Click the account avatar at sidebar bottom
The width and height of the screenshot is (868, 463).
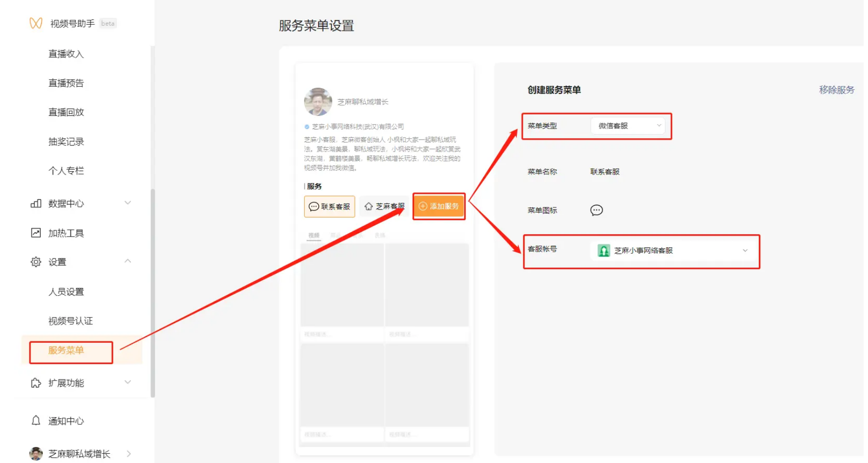(36, 453)
